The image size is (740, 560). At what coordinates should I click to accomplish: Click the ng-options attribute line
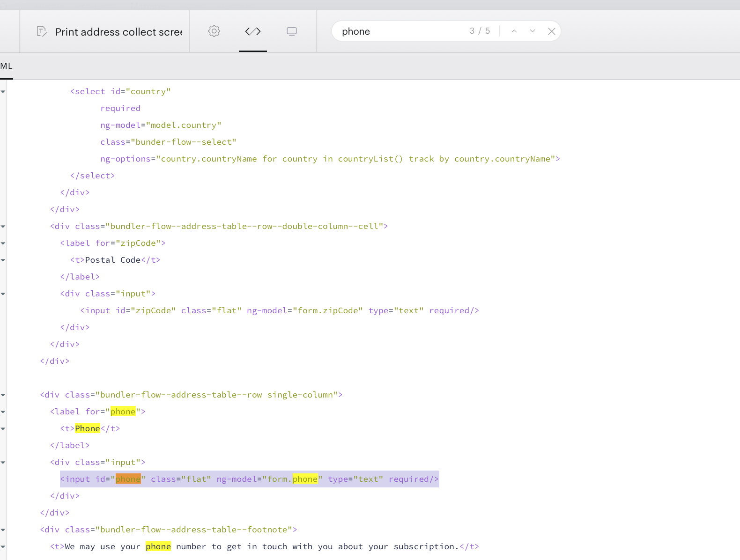(x=330, y=159)
